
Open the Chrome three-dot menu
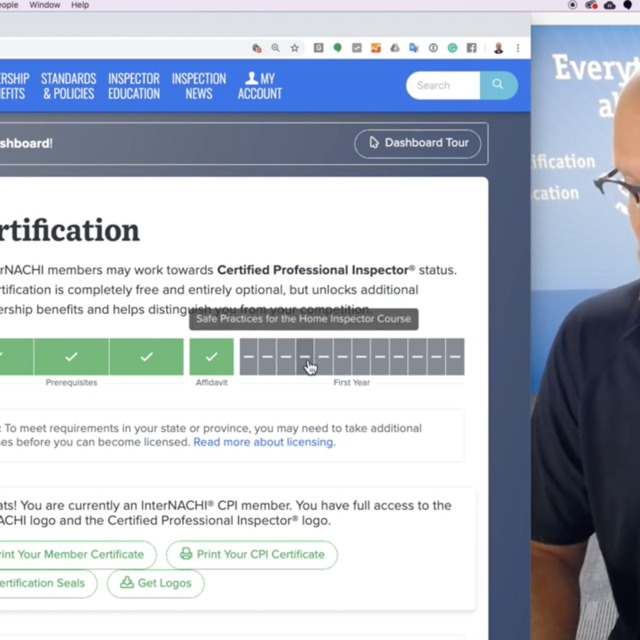tap(518, 47)
